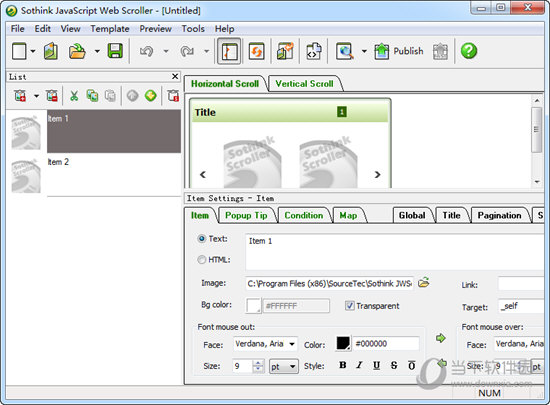Toggle the Transparent checkbox
This screenshot has width=550, height=405.
pyautogui.click(x=349, y=306)
